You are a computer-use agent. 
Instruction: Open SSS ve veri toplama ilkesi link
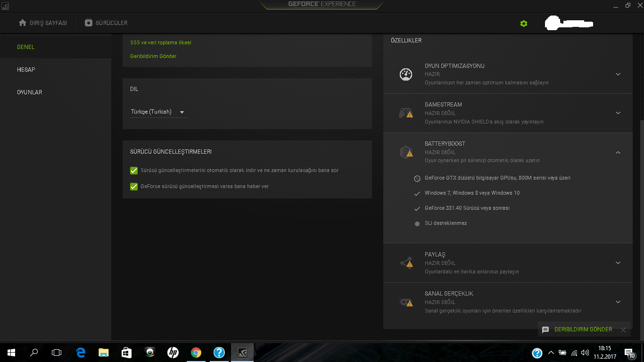[x=161, y=42]
